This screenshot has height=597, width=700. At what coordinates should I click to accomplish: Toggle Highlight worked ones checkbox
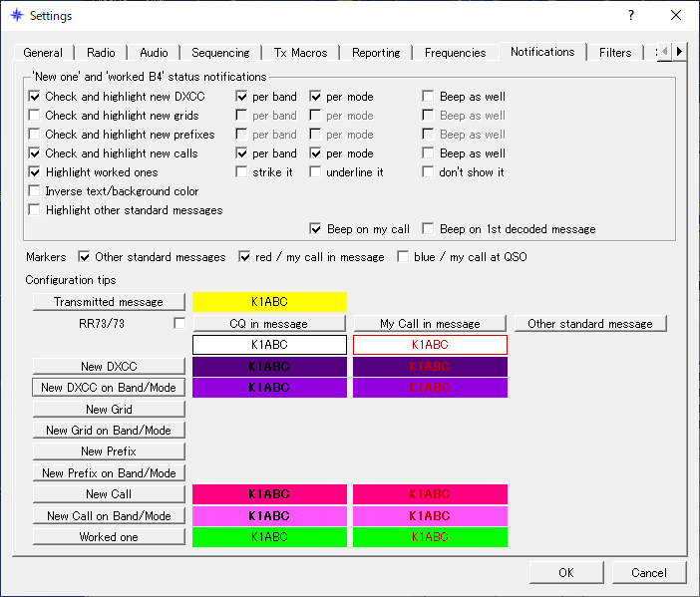click(34, 172)
